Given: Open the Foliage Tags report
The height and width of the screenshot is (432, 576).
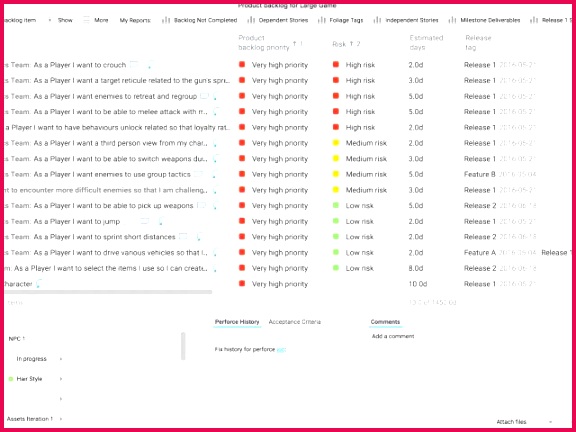Looking at the screenshot, I should 341,20.
